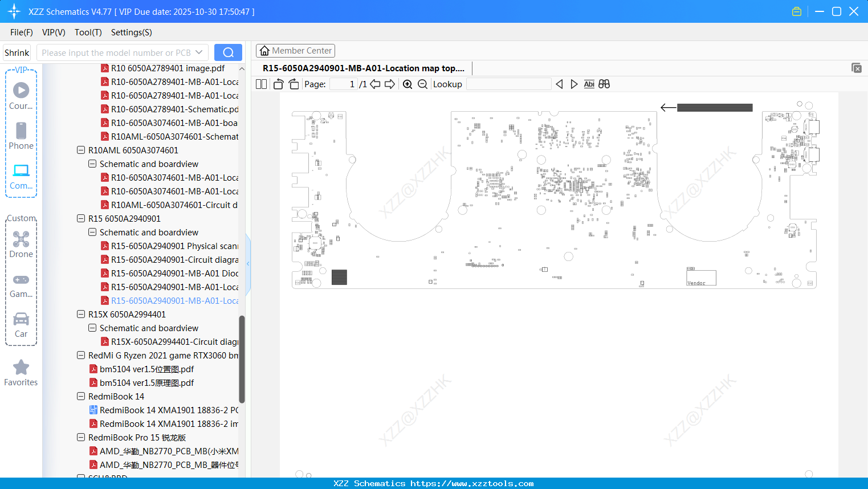Click the sidebar collapse handle beside the tree
868x489 pixels.
248,263
